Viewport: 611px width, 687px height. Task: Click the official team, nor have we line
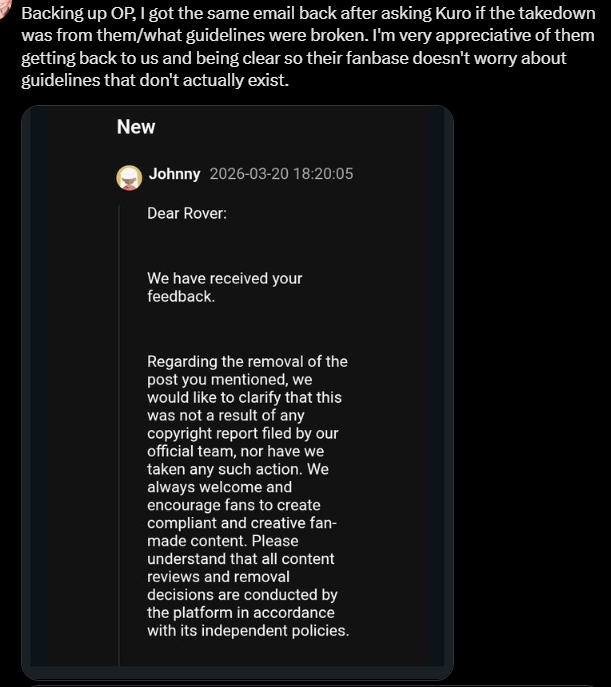[x=236, y=451]
